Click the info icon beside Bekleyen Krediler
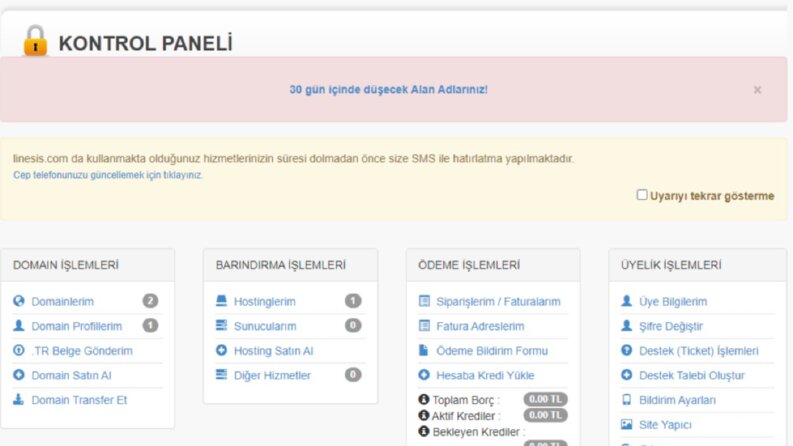 point(424,431)
